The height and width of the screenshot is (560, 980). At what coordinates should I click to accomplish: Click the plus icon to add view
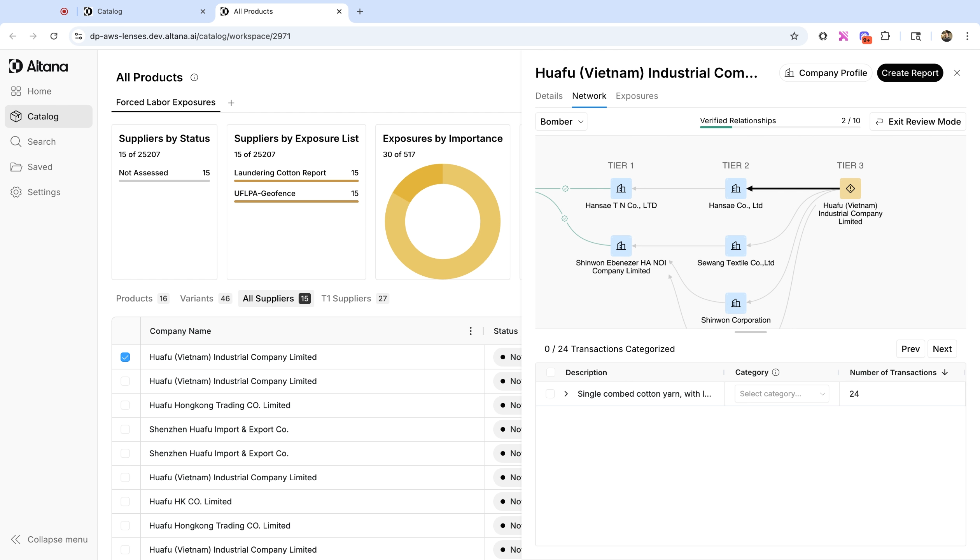click(x=231, y=103)
